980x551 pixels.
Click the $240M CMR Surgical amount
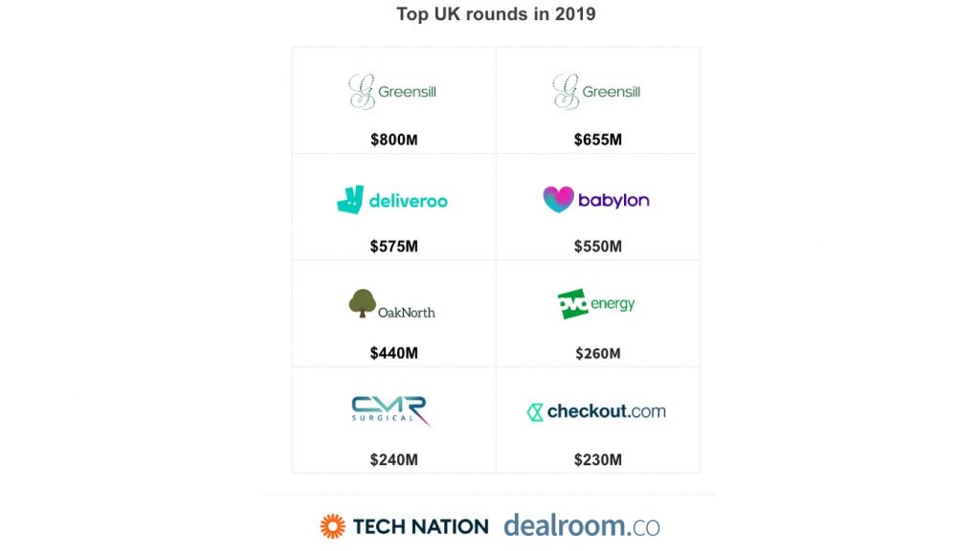(x=394, y=459)
